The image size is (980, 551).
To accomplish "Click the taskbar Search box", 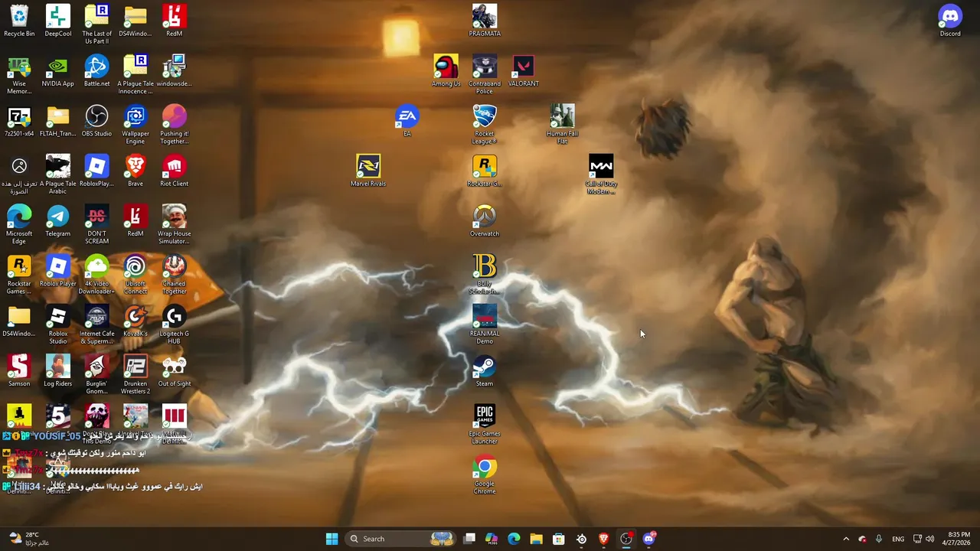I will (x=401, y=539).
